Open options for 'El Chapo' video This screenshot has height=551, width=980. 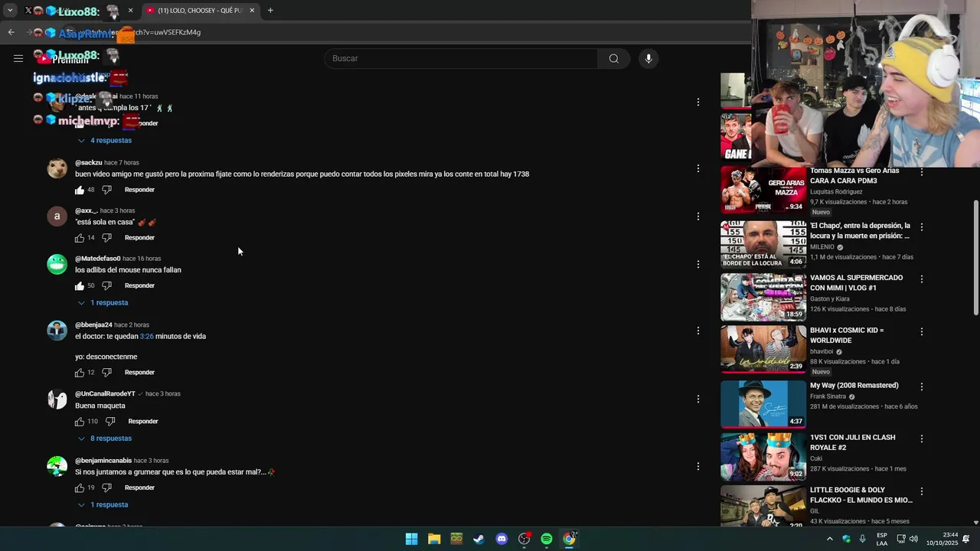(x=922, y=227)
